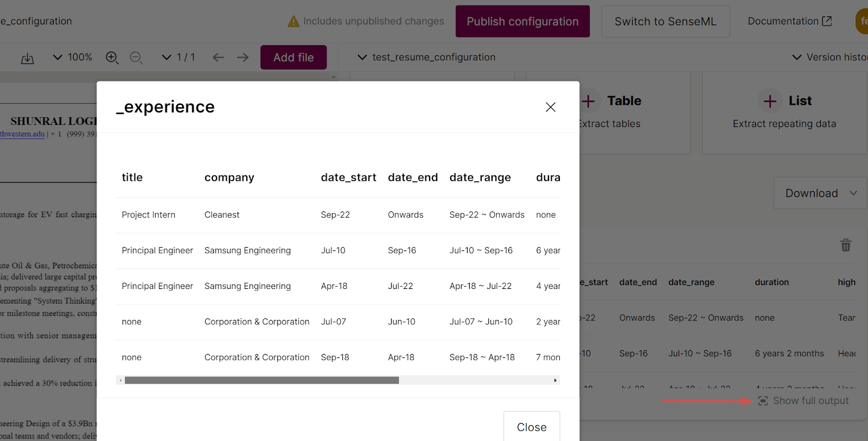Click the zoom out magnifier icon
Viewport: 868px width, 441px height.
click(x=137, y=58)
